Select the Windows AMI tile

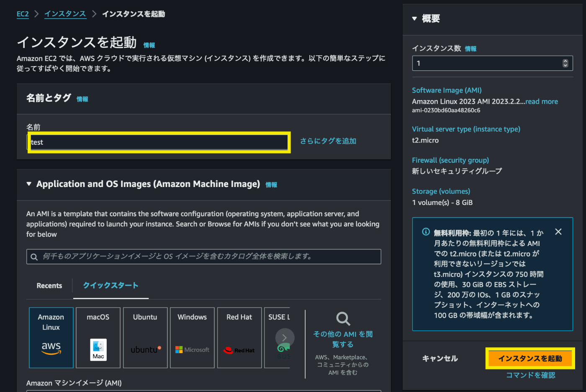point(192,338)
